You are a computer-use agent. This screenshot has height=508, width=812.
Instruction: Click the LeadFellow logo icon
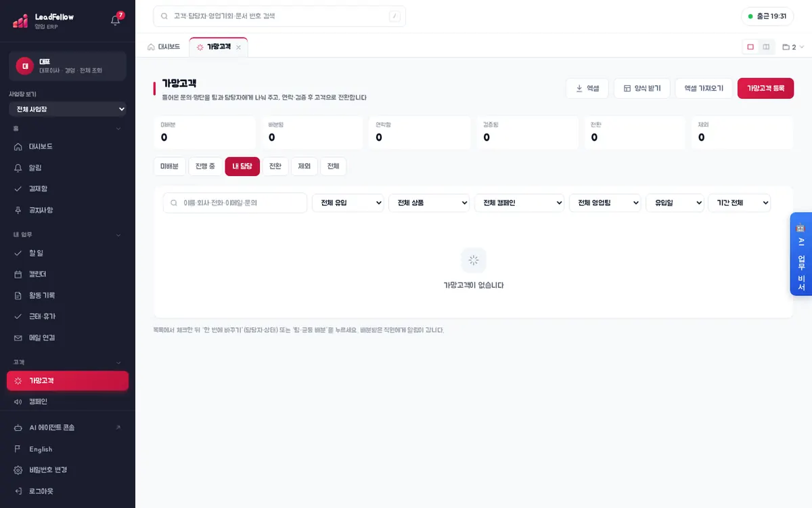tap(20, 21)
